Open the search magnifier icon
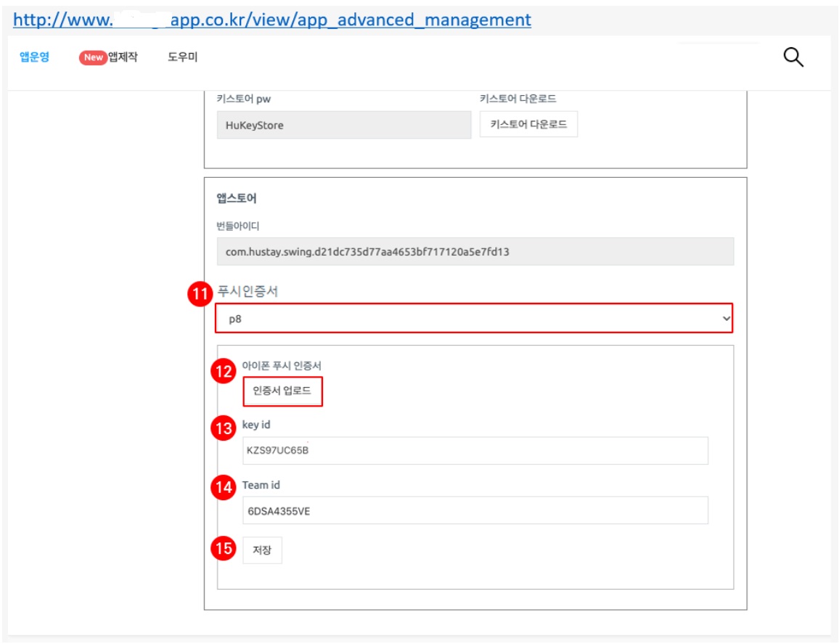 [x=793, y=57]
